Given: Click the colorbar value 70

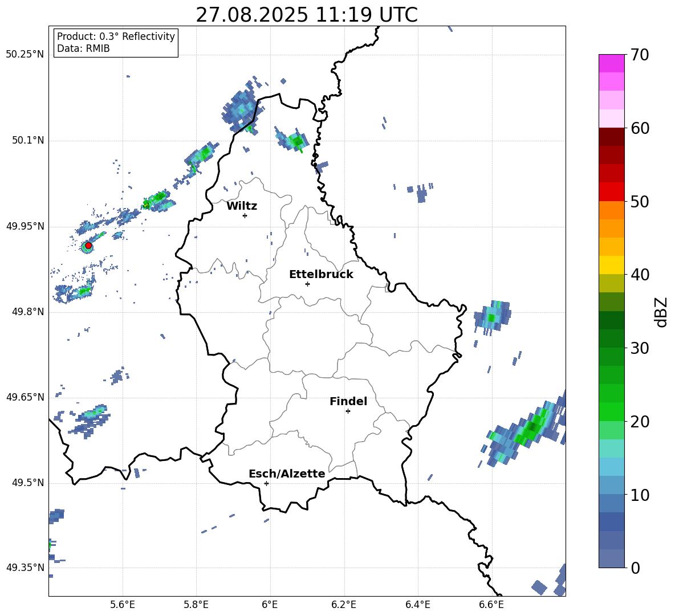Looking at the screenshot, I should (640, 55).
